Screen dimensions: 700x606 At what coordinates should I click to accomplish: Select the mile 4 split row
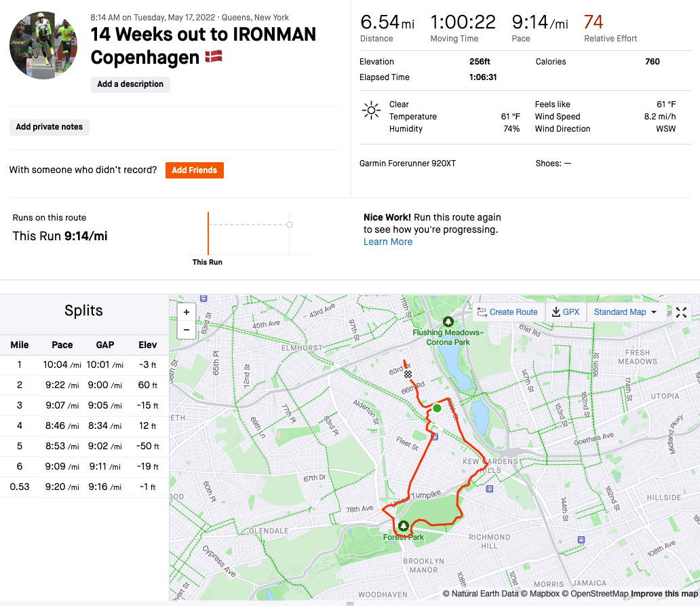coord(83,426)
